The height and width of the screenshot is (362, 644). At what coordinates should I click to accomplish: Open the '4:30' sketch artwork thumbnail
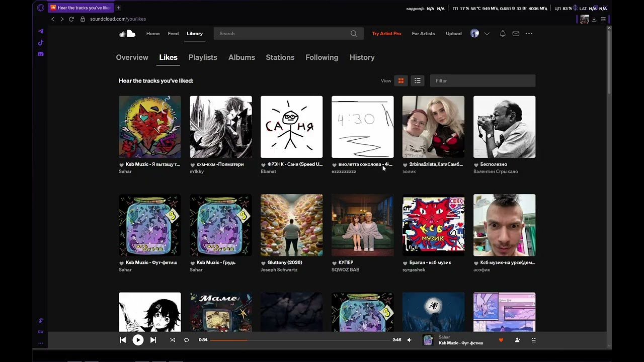[363, 127]
